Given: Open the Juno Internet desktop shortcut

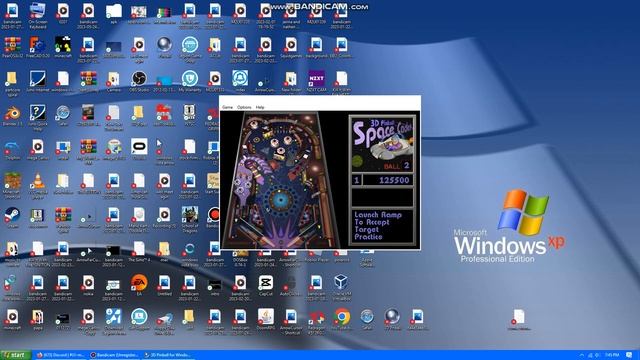Looking at the screenshot, I should (x=38, y=82).
